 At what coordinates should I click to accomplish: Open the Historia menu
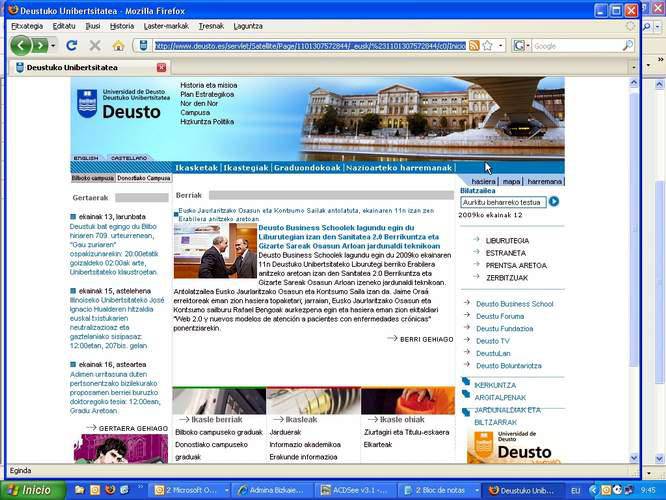click(122, 26)
